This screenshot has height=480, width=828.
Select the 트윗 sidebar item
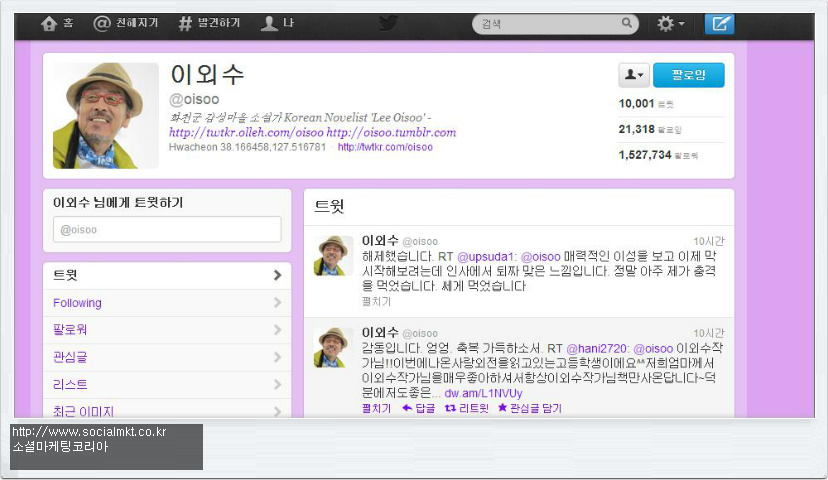point(167,276)
